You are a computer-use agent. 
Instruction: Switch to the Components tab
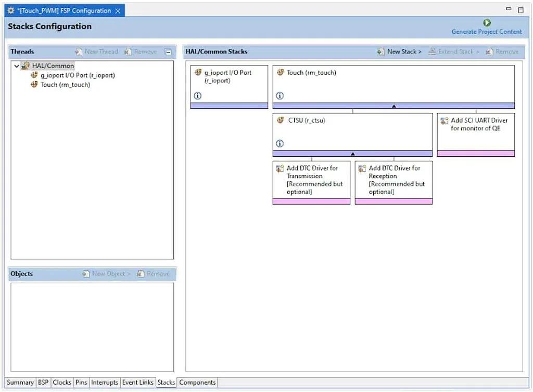tap(197, 382)
